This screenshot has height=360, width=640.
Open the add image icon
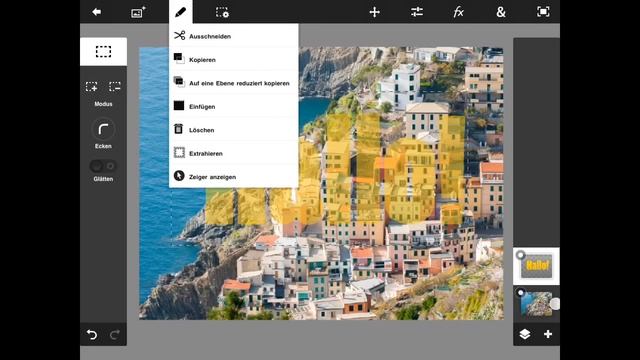click(x=138, y=12)
